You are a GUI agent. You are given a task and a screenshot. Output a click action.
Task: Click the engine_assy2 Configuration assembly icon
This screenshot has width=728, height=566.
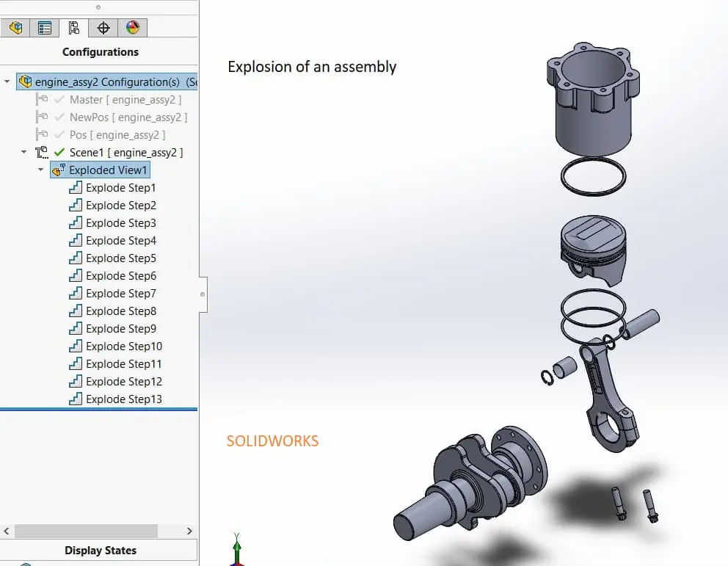coord(26,81)
